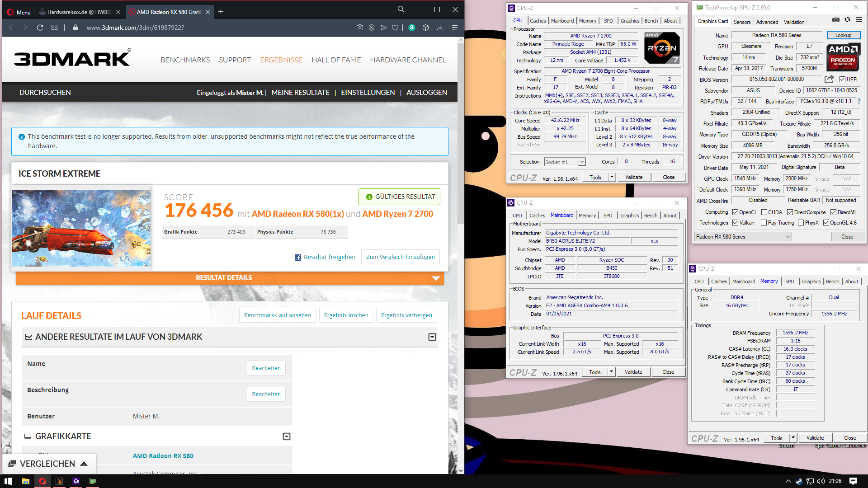Click the AUSLOGGEN link
The width and height of the screenshot is (868, 488).
point(426,93)
